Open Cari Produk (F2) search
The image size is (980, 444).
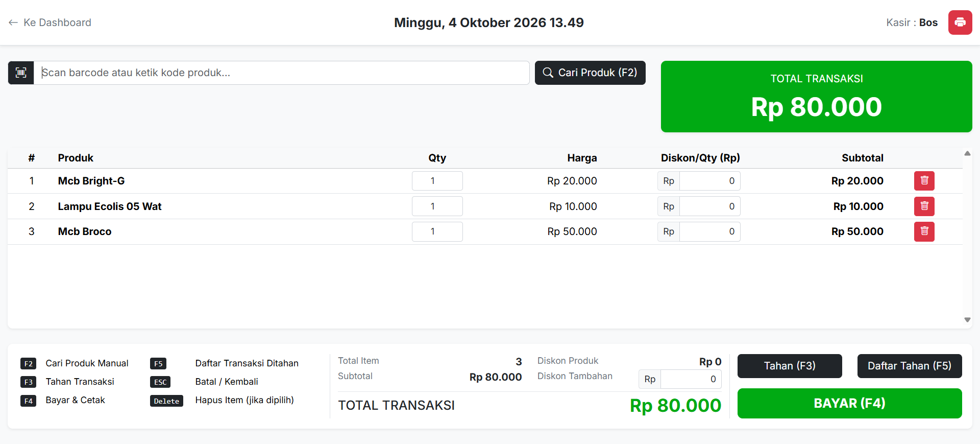click(x=590, y=73)
